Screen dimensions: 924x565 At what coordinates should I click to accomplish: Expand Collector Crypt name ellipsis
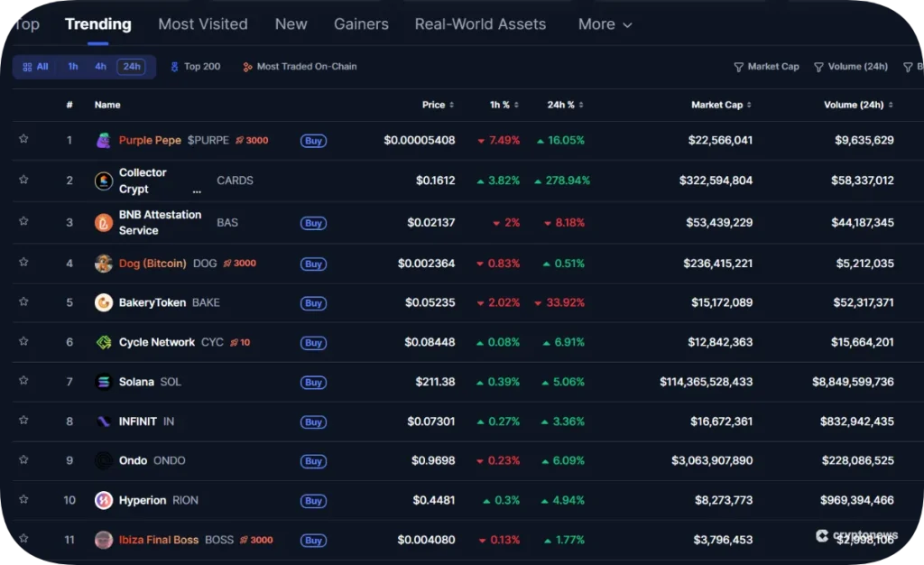pyautogui.click(x=197, y=190)
